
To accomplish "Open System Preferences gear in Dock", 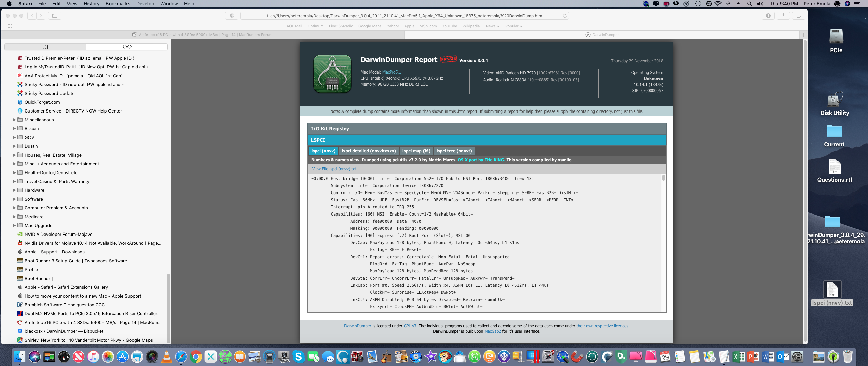I will pyautogui.click(x=797, y=357).
